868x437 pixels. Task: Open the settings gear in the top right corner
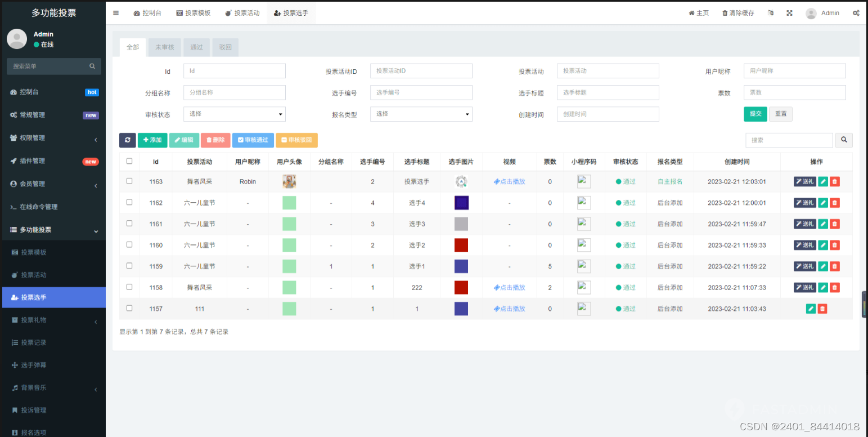coord(856,12)
